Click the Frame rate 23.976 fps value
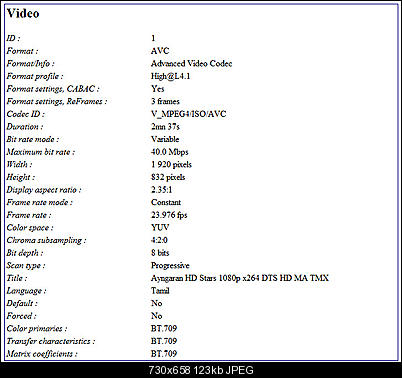402x378 pixels. [169, 215]
